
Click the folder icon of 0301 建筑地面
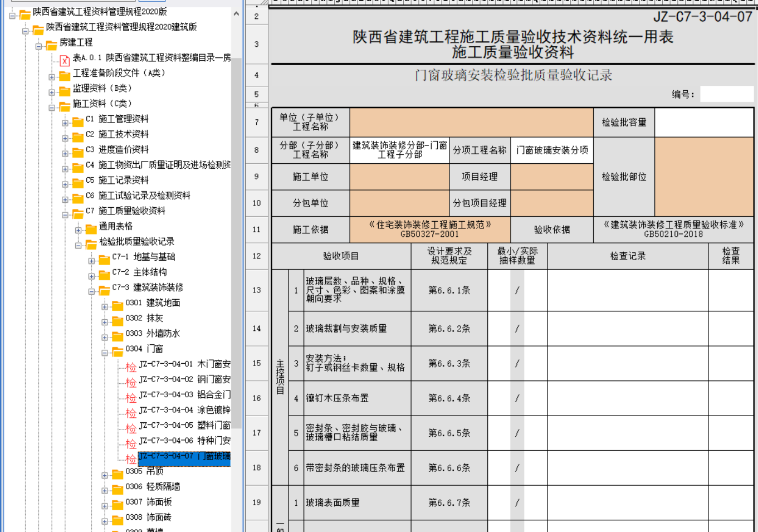pos(118,305)
